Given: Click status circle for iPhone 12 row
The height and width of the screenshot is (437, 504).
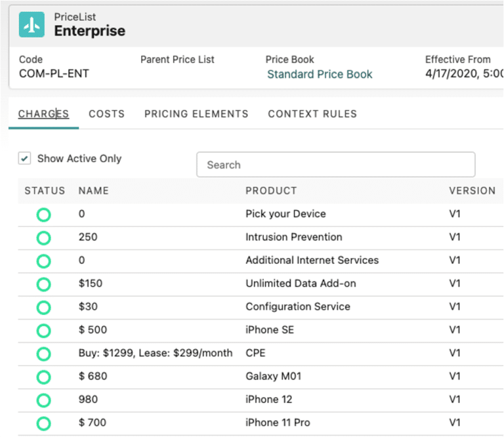Looking at the screenshot, I should point(44,400).
